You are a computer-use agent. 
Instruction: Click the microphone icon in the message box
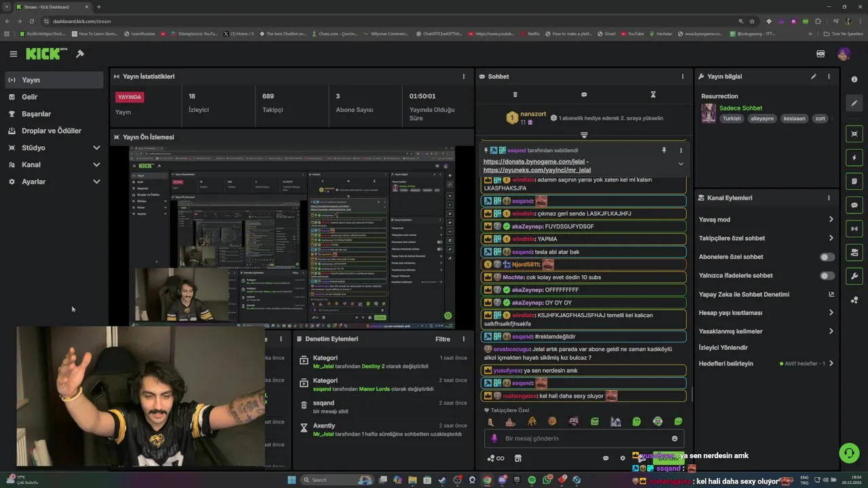[x=494, y=439]
